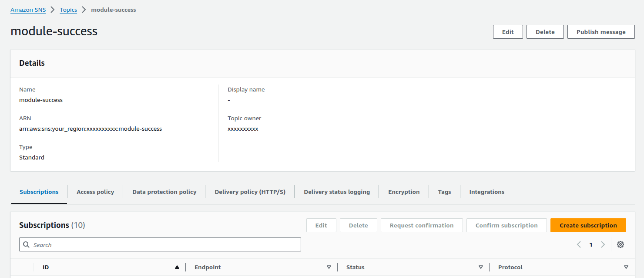Click the search magnifier icon
Screen dimensions: 644x278
click(x=27, y=245)
